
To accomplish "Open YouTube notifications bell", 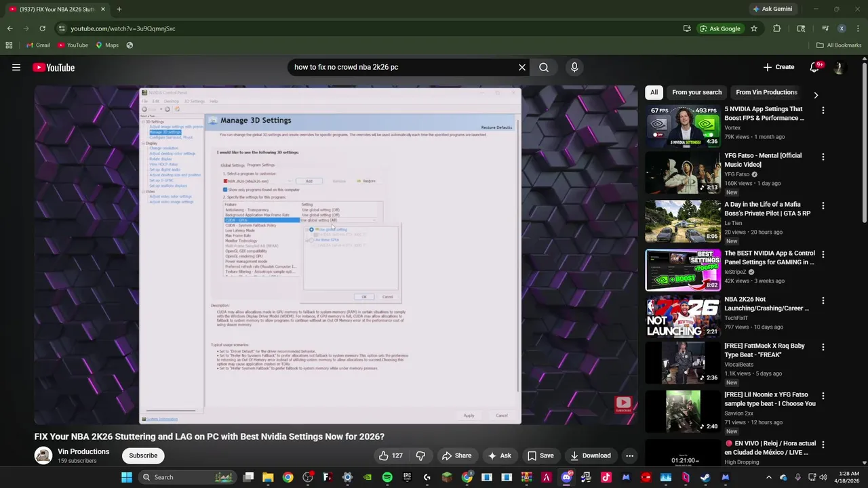I will coord(815,67).
